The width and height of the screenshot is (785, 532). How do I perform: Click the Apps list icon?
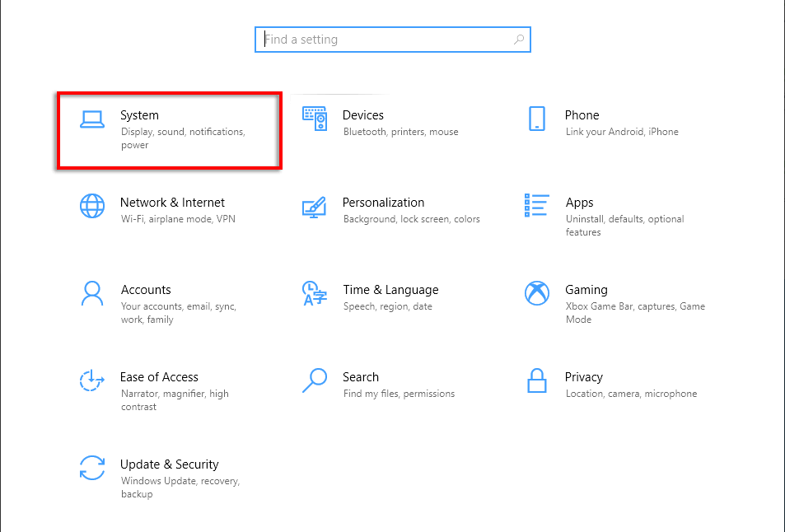coord(536,207)
